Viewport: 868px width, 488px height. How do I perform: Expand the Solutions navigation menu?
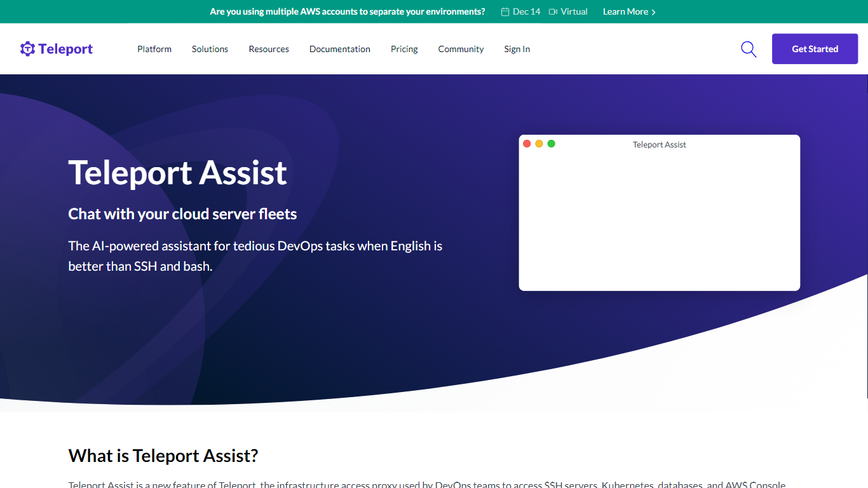click(x=210, y=49)
